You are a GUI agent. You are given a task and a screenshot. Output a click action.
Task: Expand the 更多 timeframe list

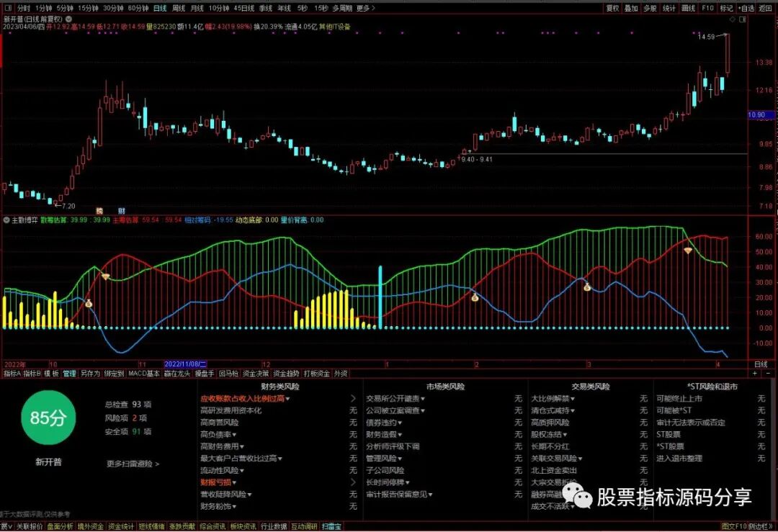(x=366, y=9)
